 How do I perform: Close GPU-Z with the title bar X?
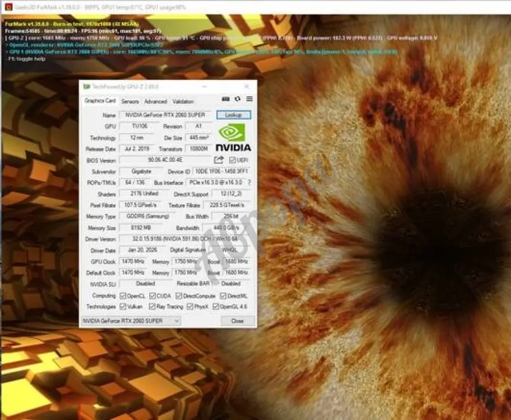point(246,87)
